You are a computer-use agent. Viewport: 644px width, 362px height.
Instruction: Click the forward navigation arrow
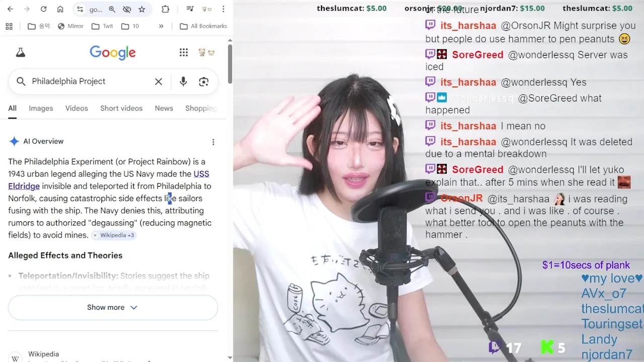tap(27, 9)
